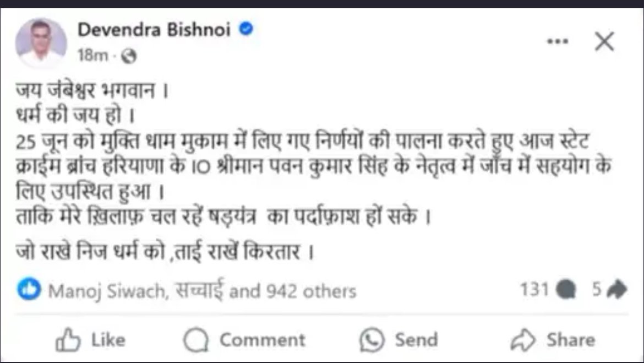Click the 131 comments count
The height and width of the screenshot is (363, 644).
point(534,289)
